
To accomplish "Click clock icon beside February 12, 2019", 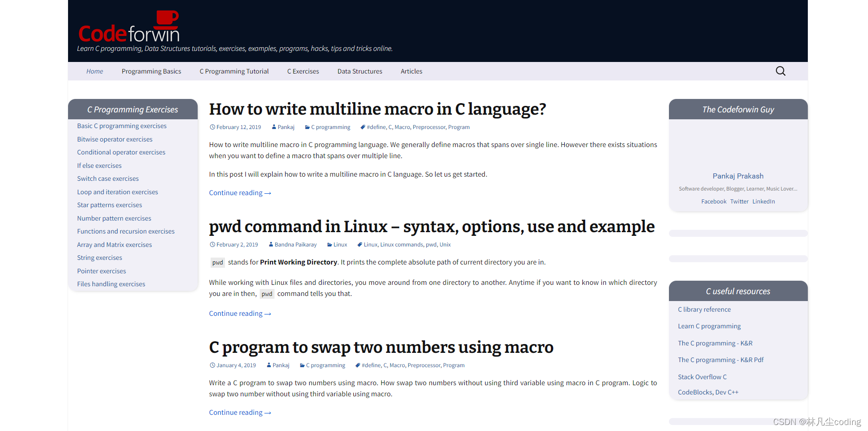I will point(212,127).
